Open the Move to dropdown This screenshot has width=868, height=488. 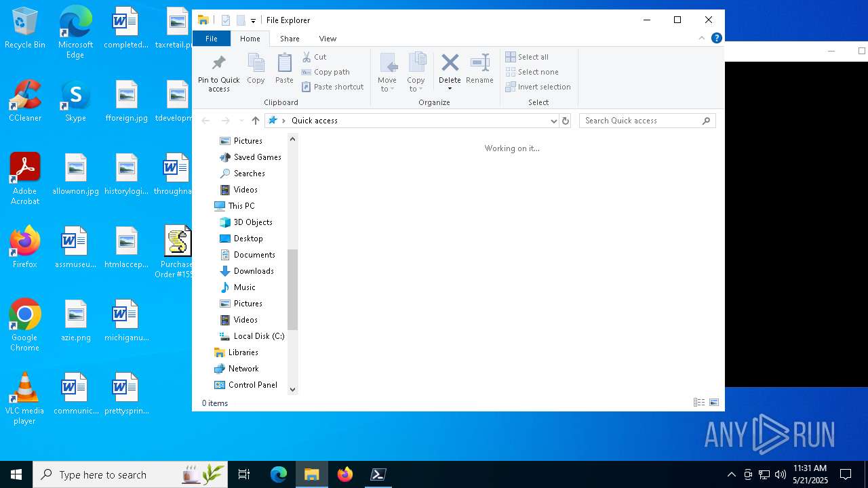(387, 73)
